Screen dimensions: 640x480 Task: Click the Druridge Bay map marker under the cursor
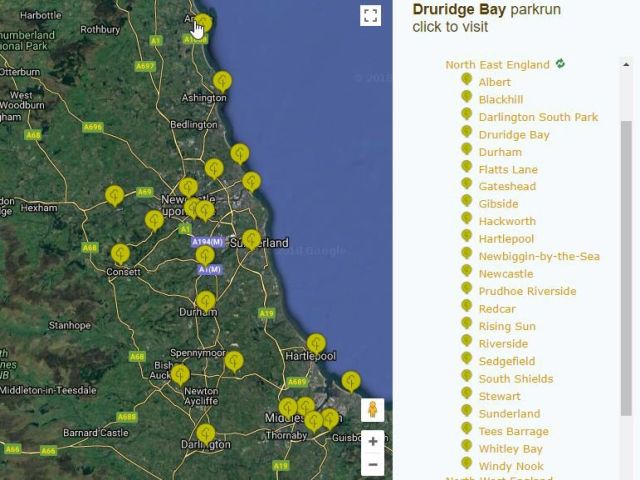point(203,22)
